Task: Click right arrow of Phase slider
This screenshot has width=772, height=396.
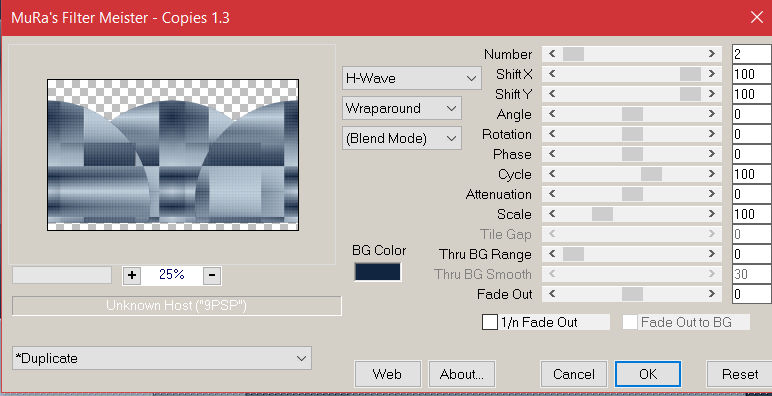Action: point(712,154)
